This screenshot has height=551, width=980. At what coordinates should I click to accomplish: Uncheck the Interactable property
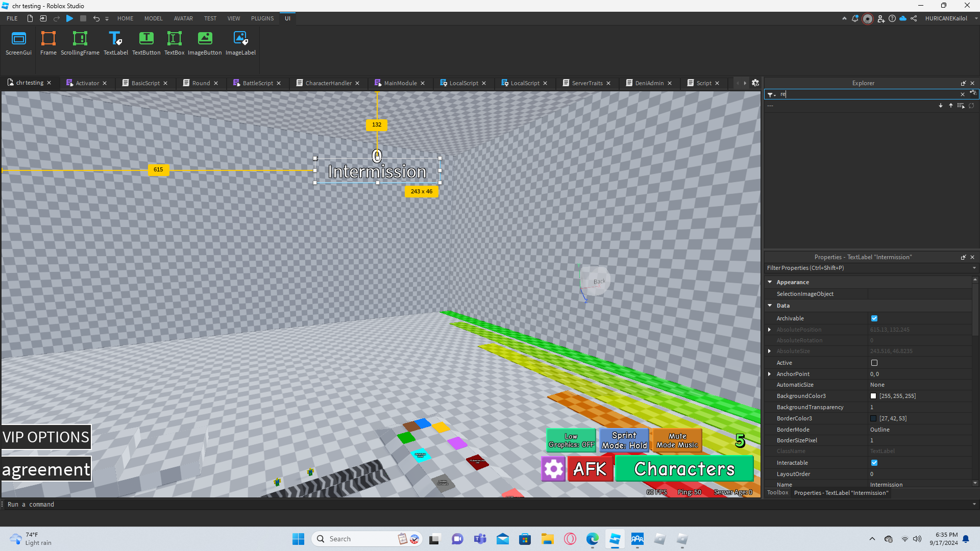point(874,463)
